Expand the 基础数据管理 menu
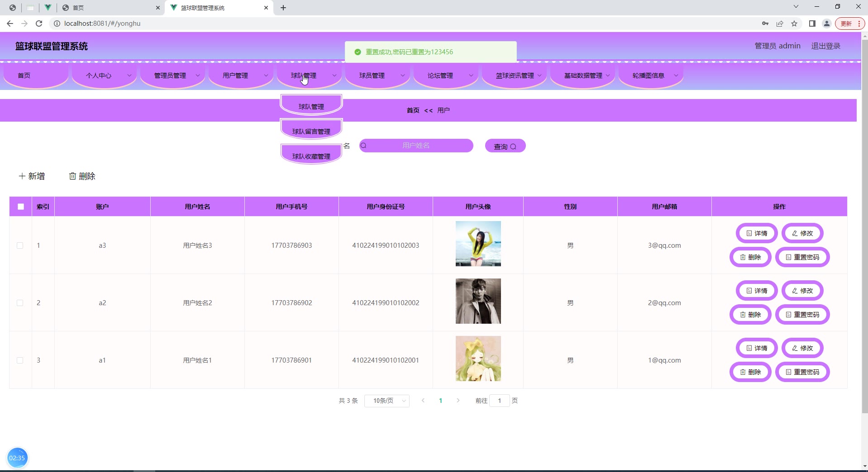 tap(582, 76)
